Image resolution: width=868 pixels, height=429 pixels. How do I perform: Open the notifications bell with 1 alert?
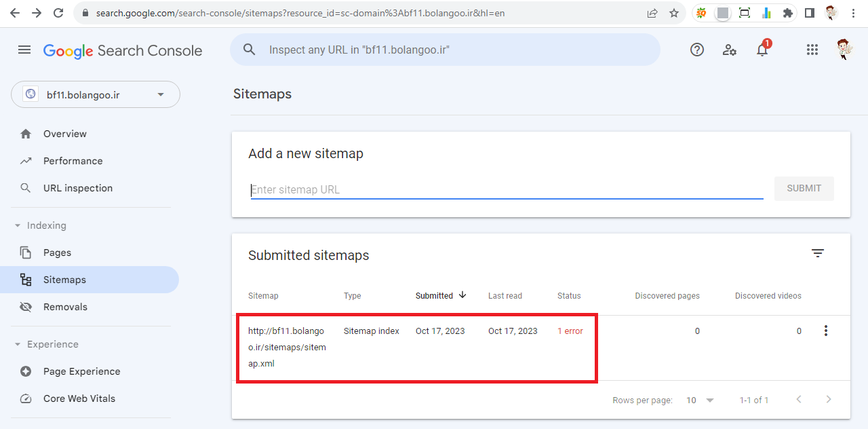(763, 49)
